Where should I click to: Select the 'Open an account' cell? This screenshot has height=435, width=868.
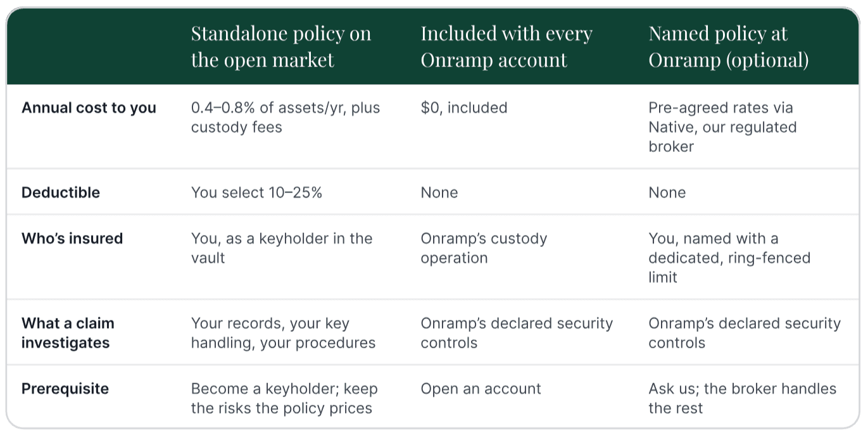[481, 389]
